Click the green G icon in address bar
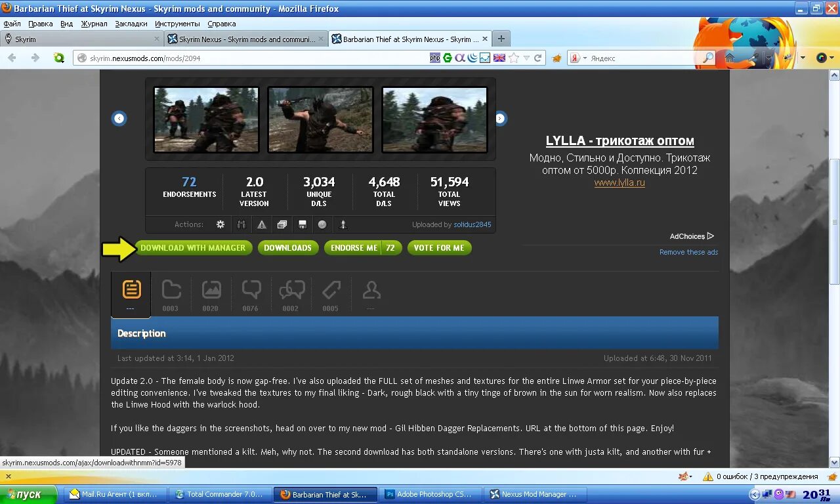 coord(448,58)
